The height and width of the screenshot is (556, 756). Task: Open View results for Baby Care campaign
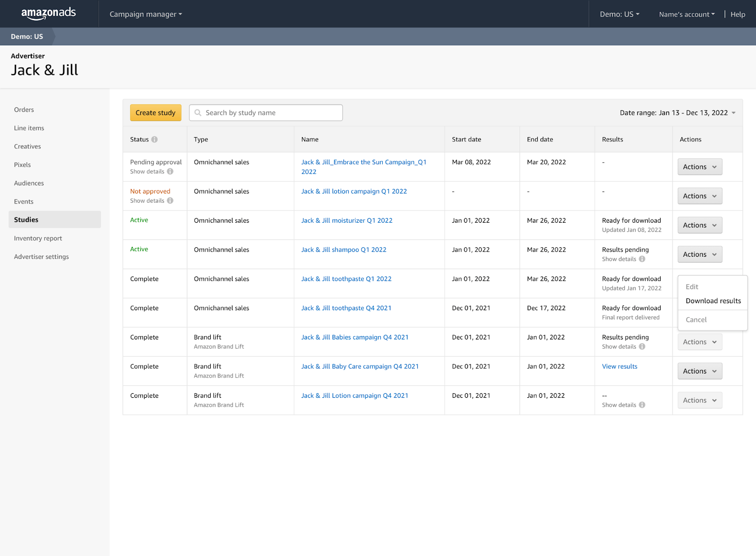click(x=619, y=366)
